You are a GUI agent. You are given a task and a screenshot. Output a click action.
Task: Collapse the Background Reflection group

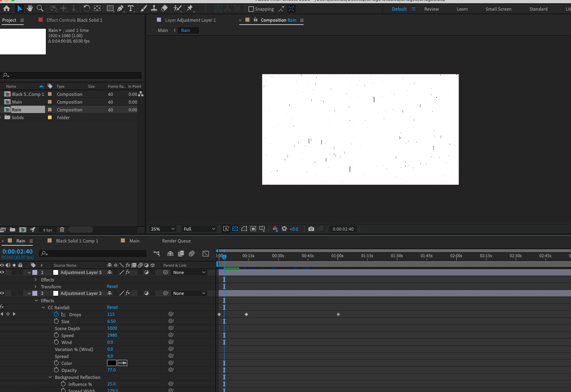point(50,377)
